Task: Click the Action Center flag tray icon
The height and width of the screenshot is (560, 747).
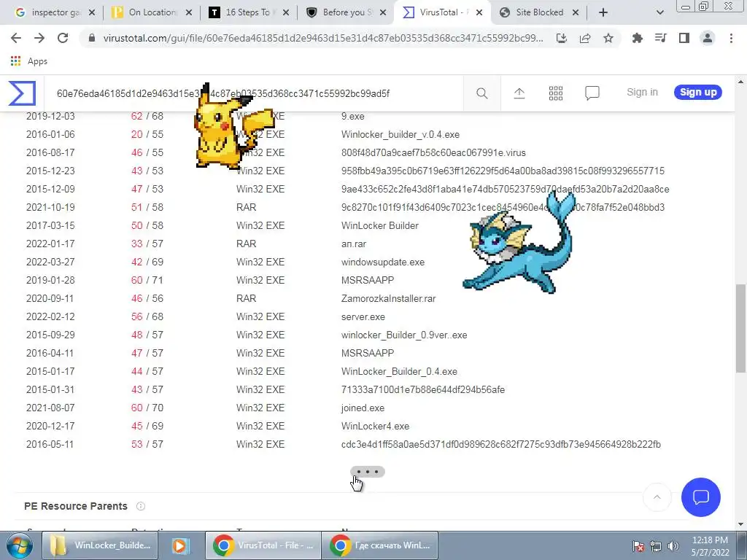Action: point(638,546)
